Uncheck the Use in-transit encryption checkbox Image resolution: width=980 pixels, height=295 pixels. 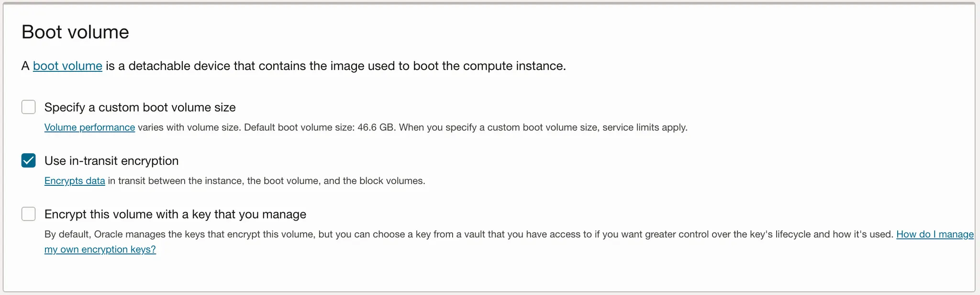click(29, 160)
